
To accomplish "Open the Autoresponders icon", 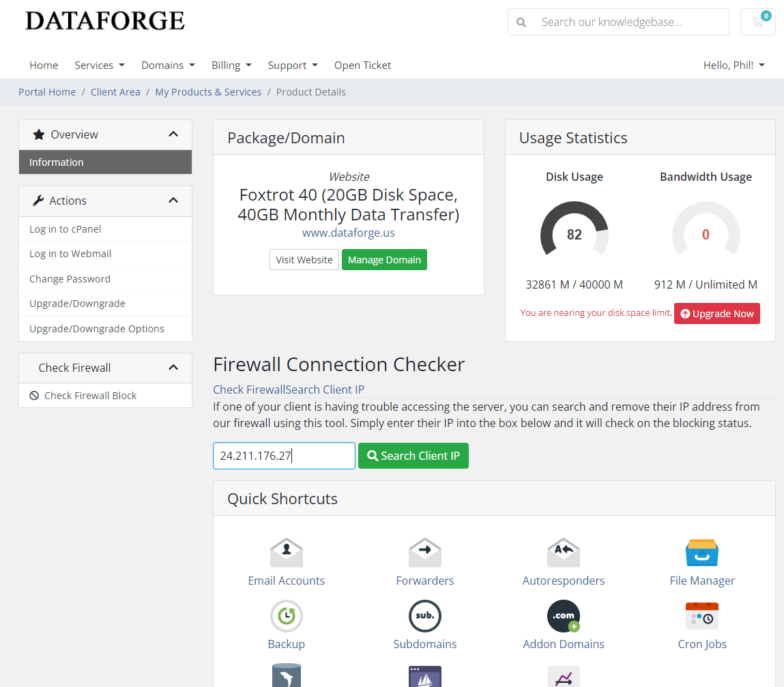I will tap(564, 552).
